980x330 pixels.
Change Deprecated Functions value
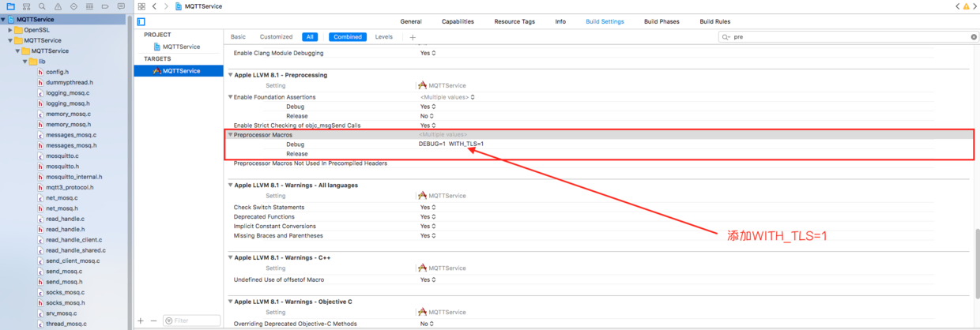click(x=428, y=217)
